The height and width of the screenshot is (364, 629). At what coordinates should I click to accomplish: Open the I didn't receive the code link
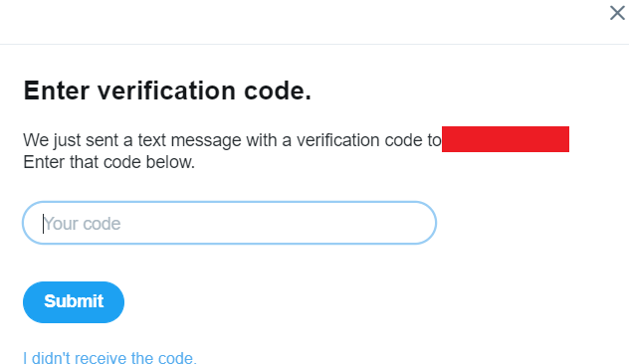point(109,358)
